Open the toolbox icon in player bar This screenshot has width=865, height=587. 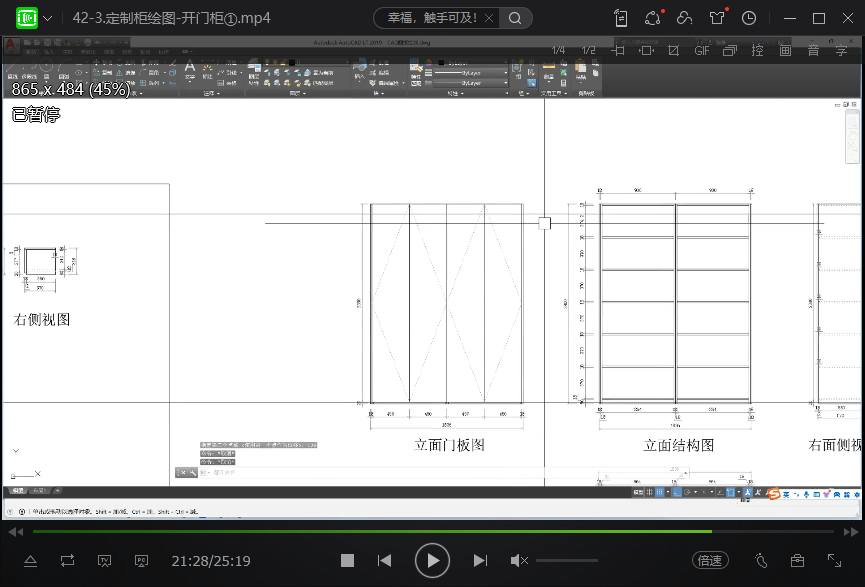(797, 561)
